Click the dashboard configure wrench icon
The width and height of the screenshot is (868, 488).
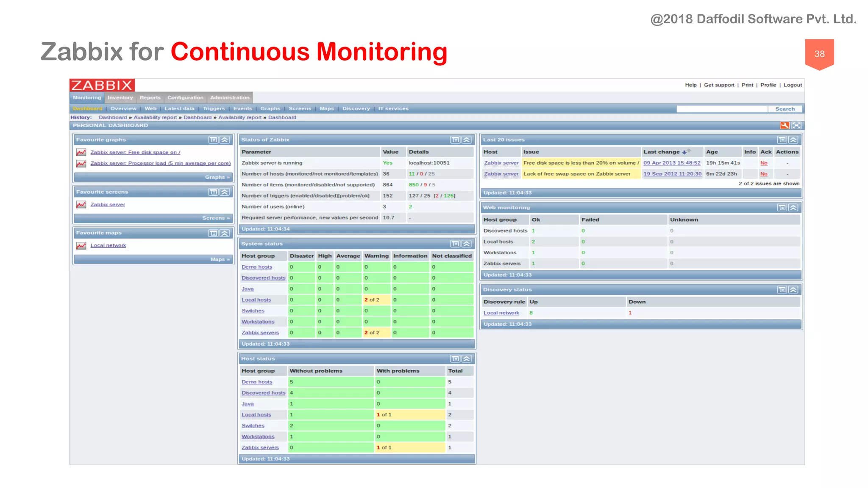785,125
